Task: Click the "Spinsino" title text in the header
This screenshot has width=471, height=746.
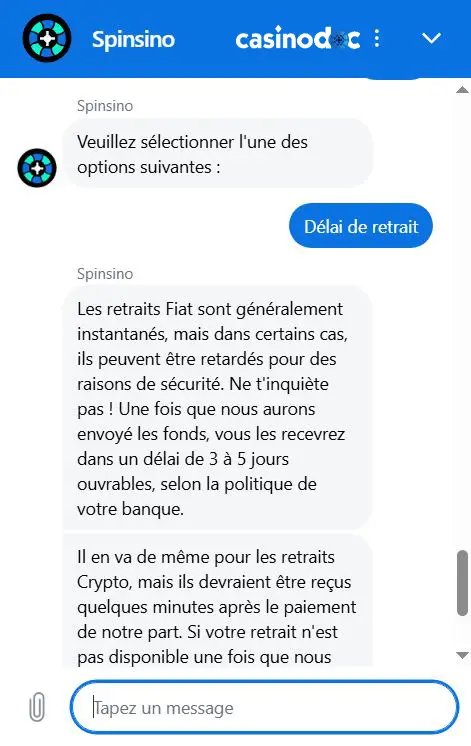Action: 133,39
